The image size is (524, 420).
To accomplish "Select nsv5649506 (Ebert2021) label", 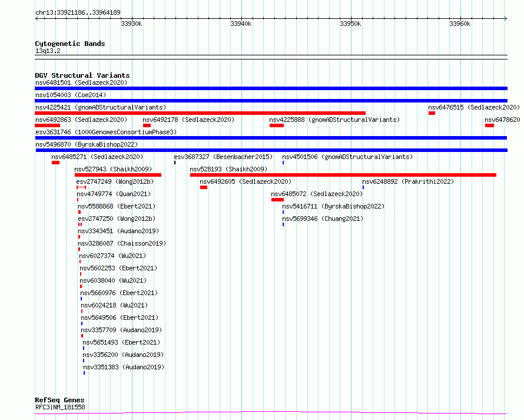I will 120,318.
